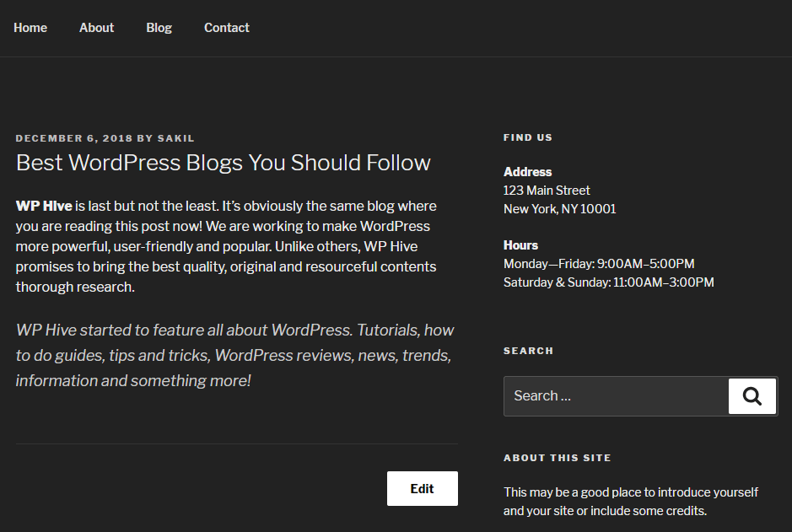Screen dimensions: 792x532
Task: Navigate to the Contact page
Action: [227, 28]
